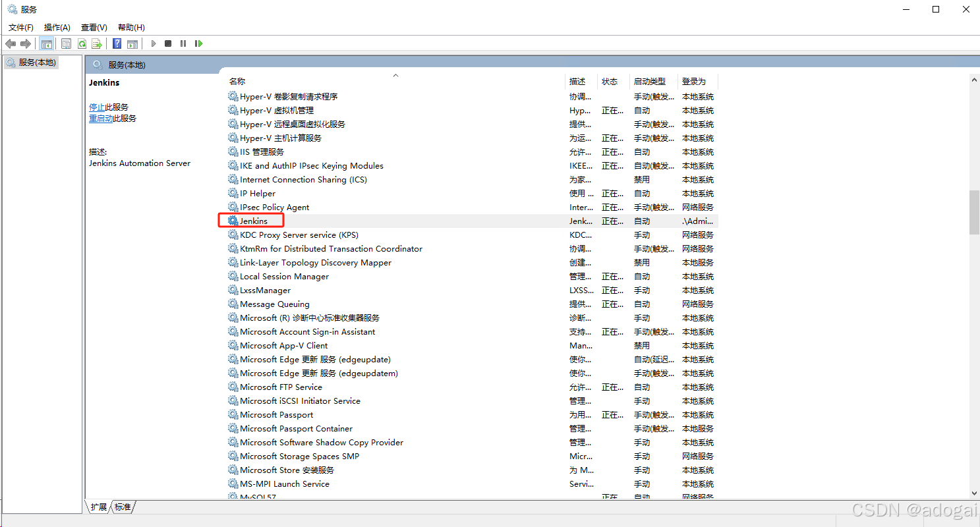This screenshot has height=527, width=980.
Task: Select the Hyper-V 主机计算服务 service row
Action: 472,138
